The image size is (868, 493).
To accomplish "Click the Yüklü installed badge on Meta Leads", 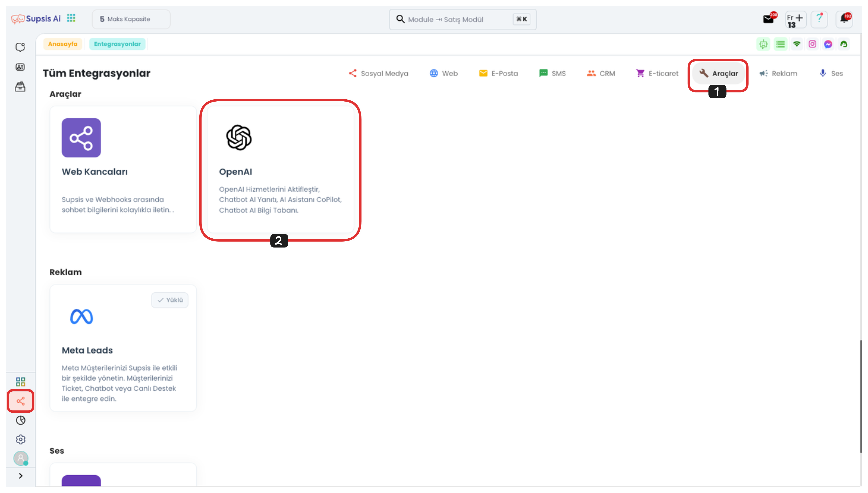I will 170,300.
